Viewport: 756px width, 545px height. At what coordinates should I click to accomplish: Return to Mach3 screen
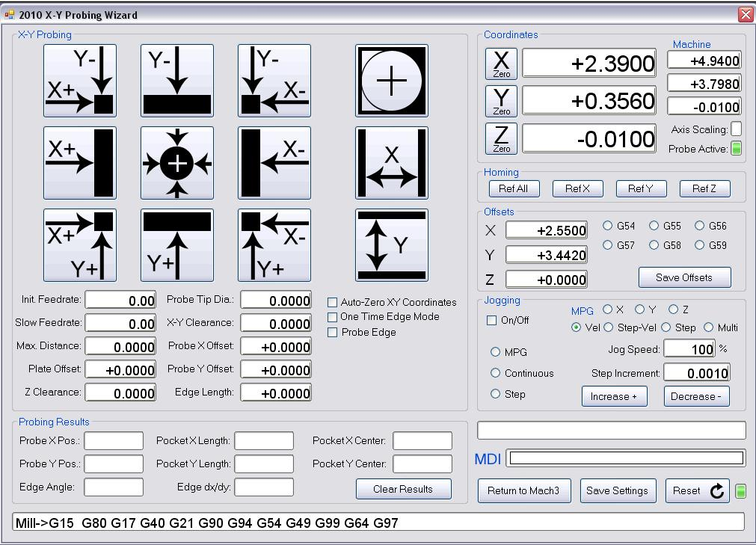pos(524,490)
